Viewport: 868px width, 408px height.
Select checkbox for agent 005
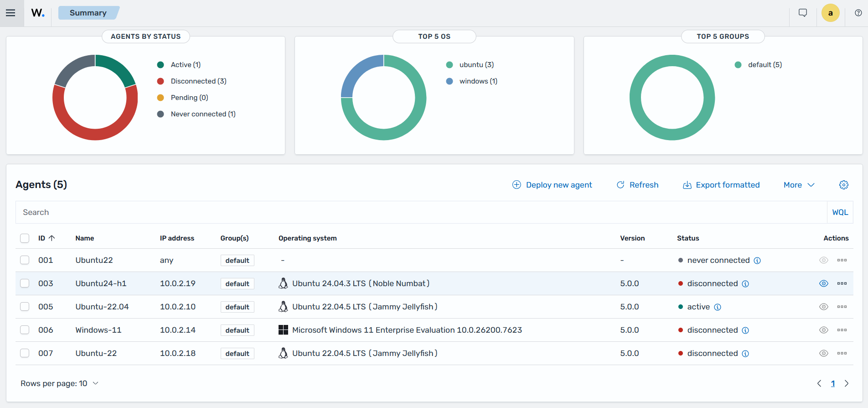pos(25,307)
